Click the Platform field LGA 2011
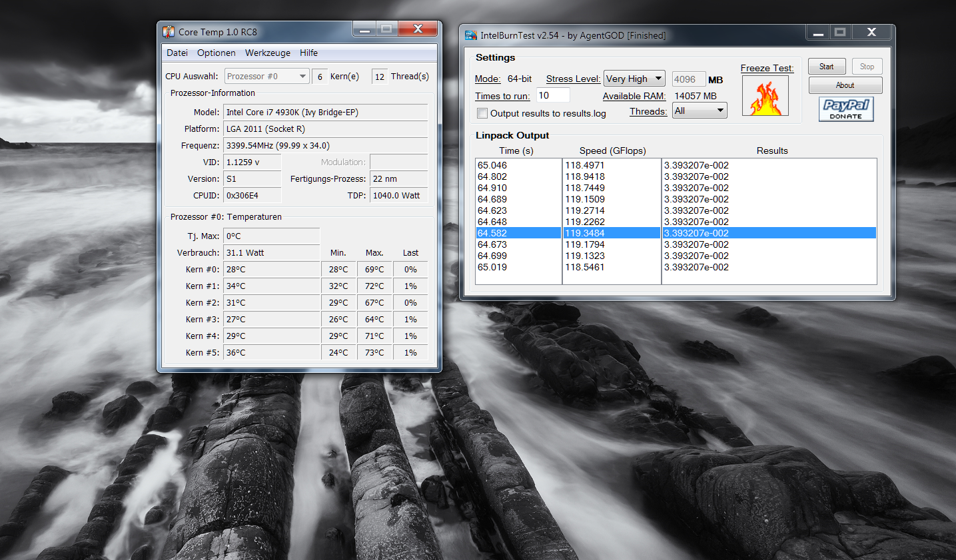Viewport: 956px width, 560px height. click(325, 129)
